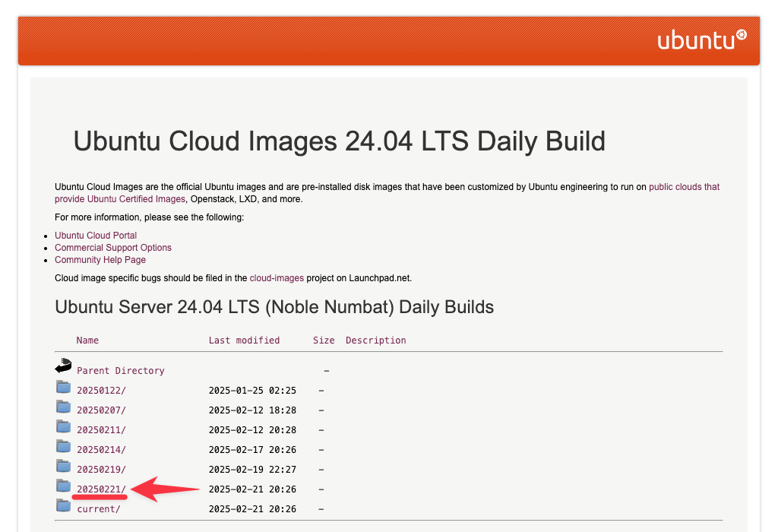The width and height of the screenshot is (778, 532).
Task: Open the current/ build directory
Action: [99, 509]
